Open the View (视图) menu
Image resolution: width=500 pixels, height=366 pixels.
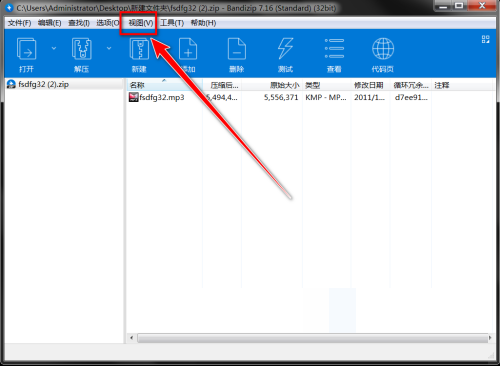(141, 23)
